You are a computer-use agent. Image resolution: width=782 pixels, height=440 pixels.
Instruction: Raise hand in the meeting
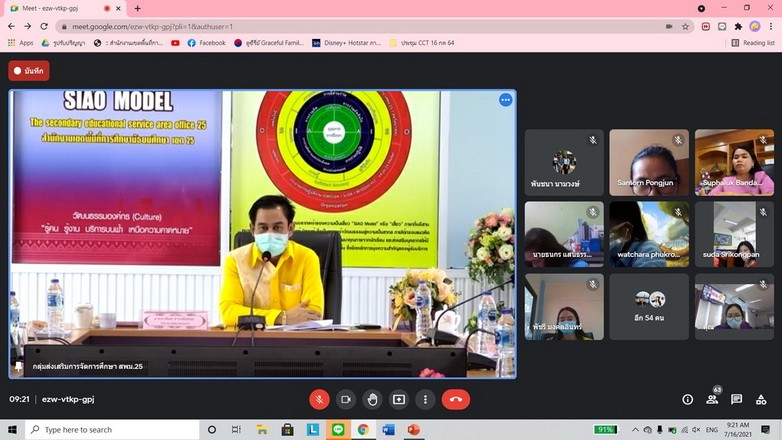tap(372, 399)
